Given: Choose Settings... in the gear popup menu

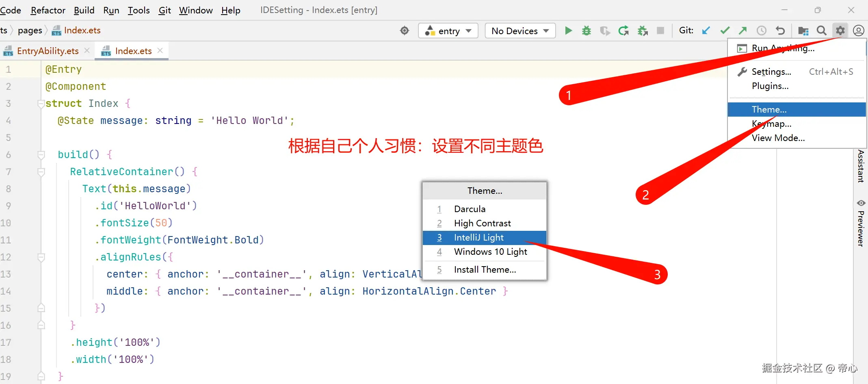Looking at the screenshot, I should pyautogui.click(x=797, y=72).
